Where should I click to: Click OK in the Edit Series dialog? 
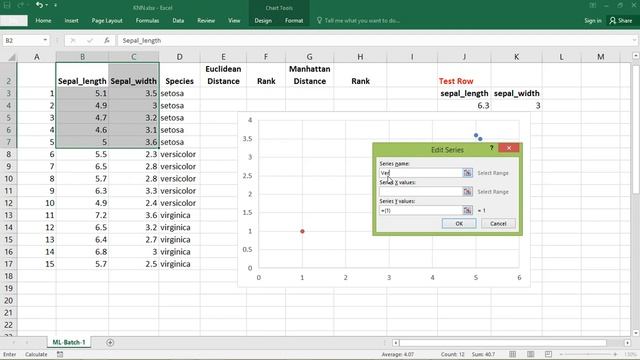point(459,224)
